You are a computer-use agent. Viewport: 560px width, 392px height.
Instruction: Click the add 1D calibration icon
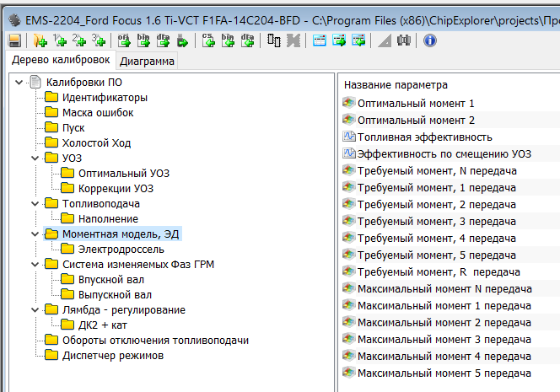point(60,40)
